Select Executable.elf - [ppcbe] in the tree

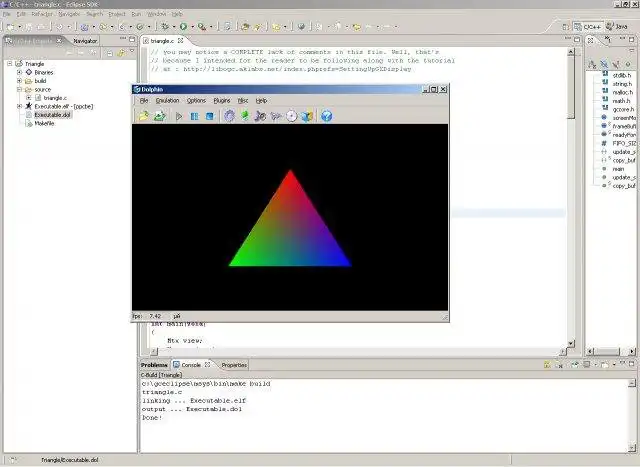[64, 107]
